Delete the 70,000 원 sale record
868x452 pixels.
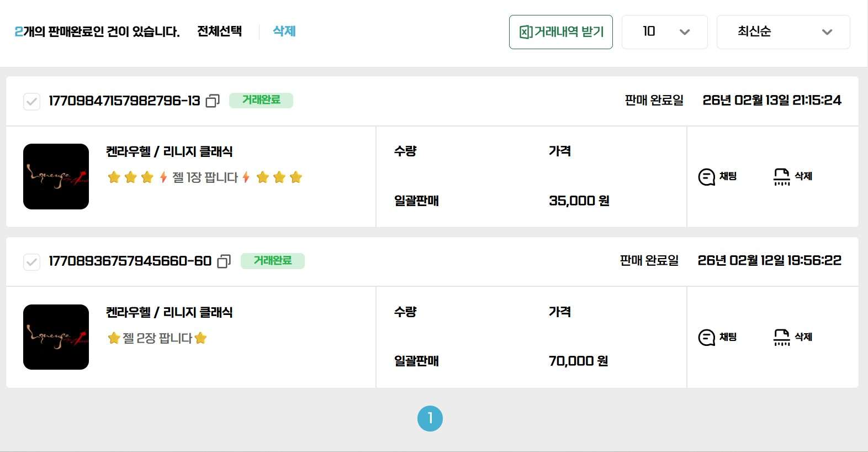point(792,337)
